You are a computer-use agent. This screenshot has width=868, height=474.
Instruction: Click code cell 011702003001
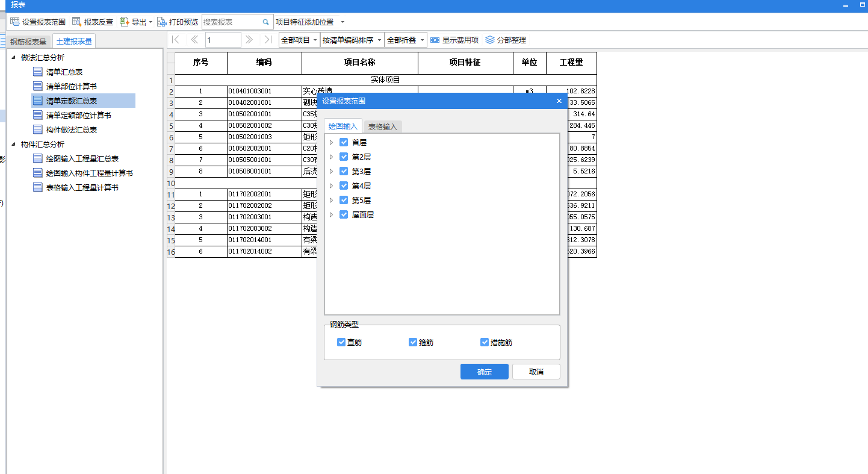pyautogui.click(x=264, y=217)
